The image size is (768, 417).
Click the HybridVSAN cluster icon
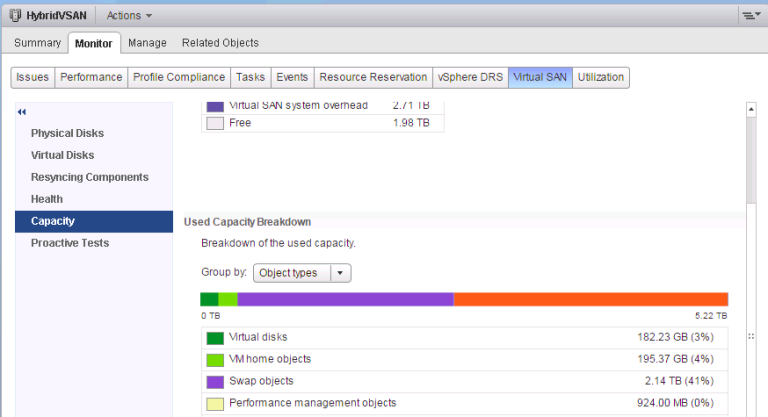coord(15,15)
